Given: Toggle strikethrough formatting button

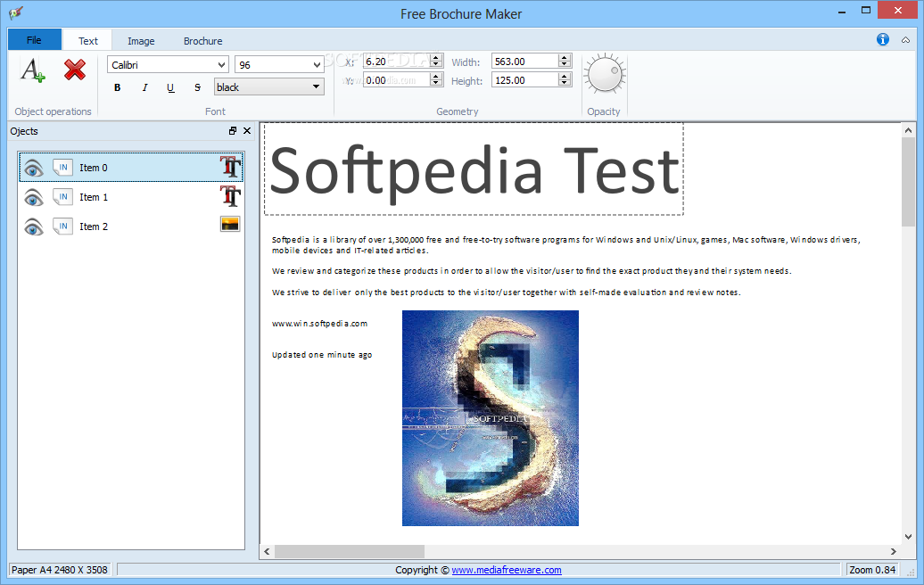Looking at the screenshot, I should point(197,87).
